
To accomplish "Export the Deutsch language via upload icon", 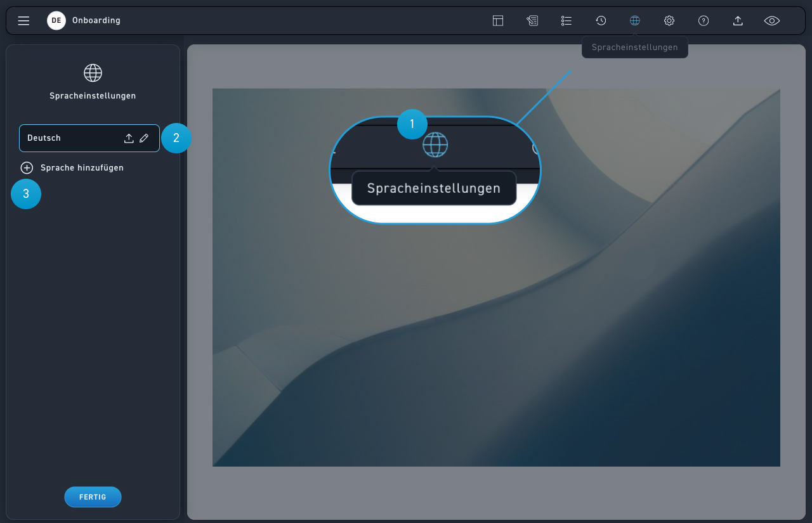I will (x=129, y=138).
